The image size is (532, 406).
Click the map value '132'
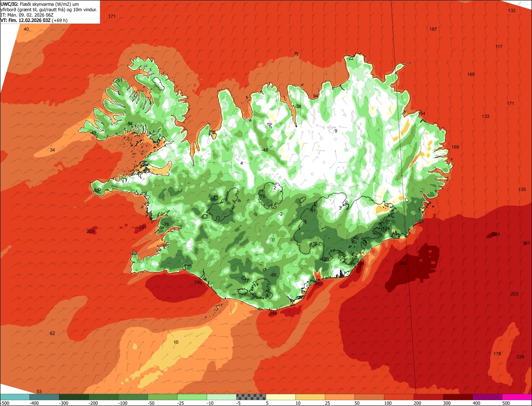coord(512,10)
